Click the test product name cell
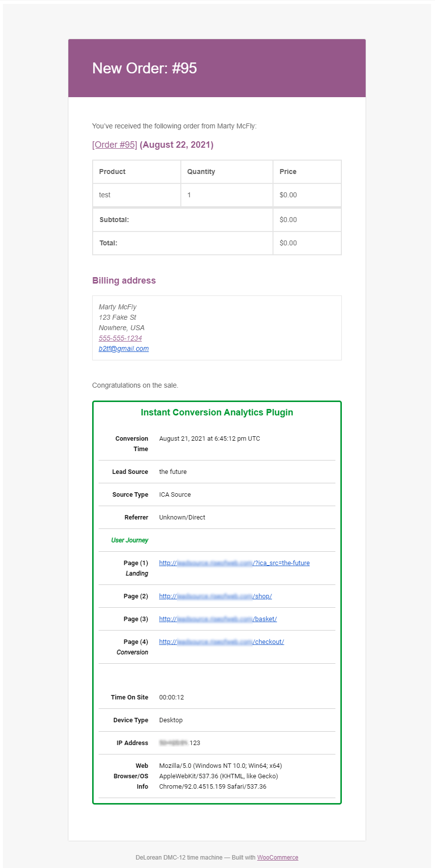 pyautogui.click(x=105, y=195)
